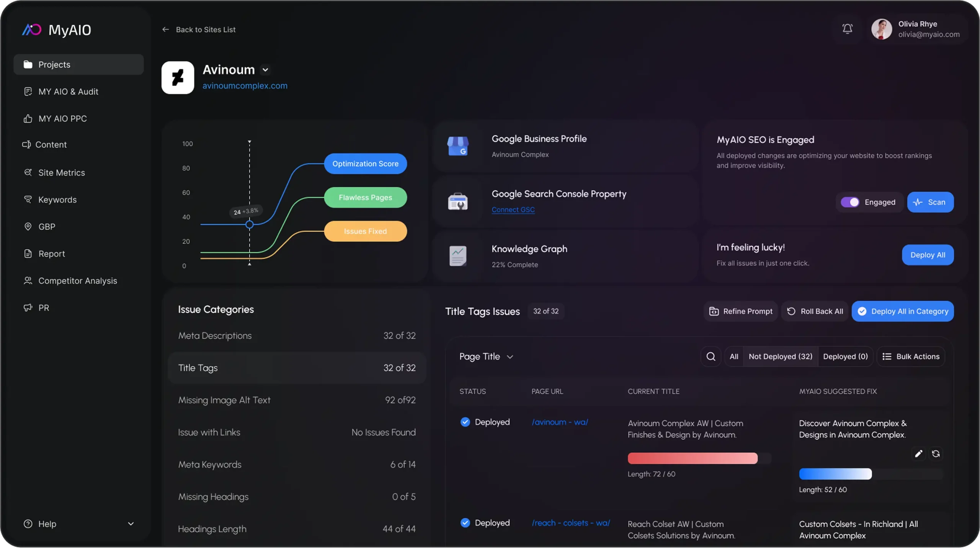
Task: Click the red current title length bar
Action: tap(692, 458)
